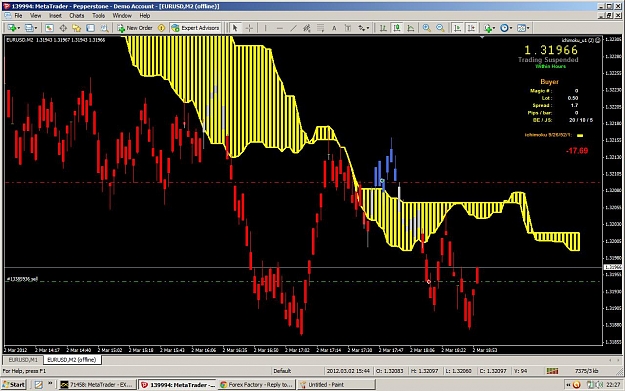Click the yellow ichimoku color swatch in panel

click(x=580, y=136)
